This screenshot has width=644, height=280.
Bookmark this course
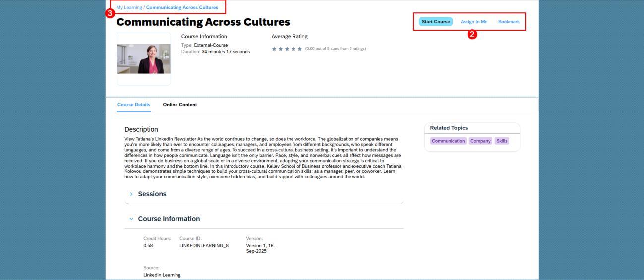tap(509, 22)
